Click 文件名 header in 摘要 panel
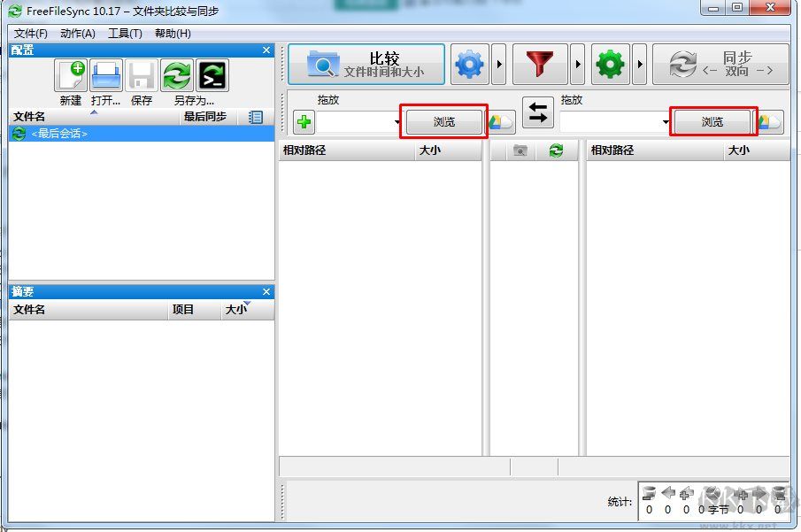801x532 pixels. click(x=89, y=310)
